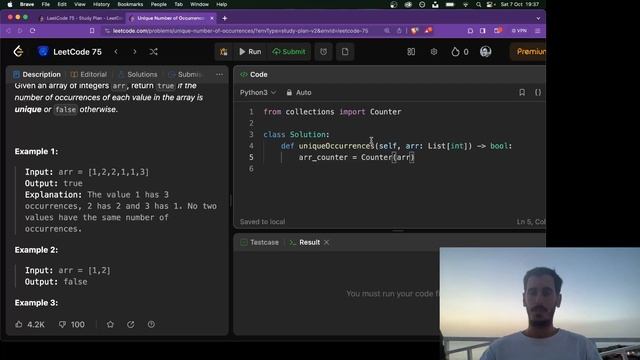Click the browser back arrow
This screenshot has width=640, height=360.
(x=8, y=31)
